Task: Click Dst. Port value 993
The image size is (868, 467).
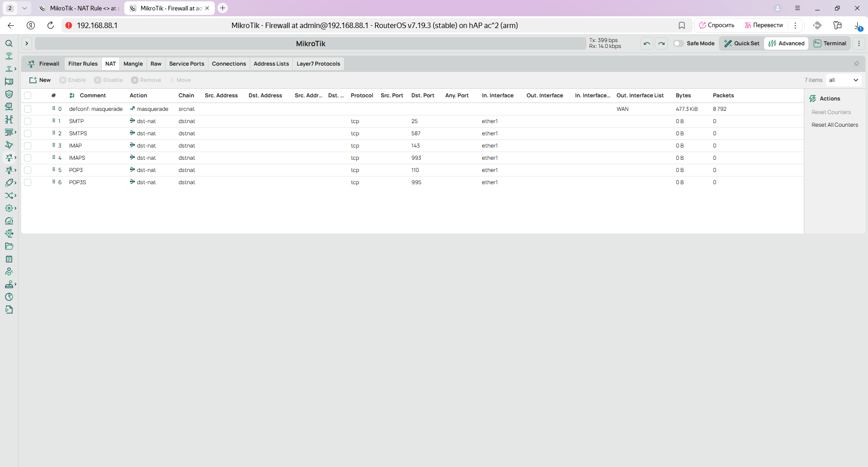Action: (416, 158)
